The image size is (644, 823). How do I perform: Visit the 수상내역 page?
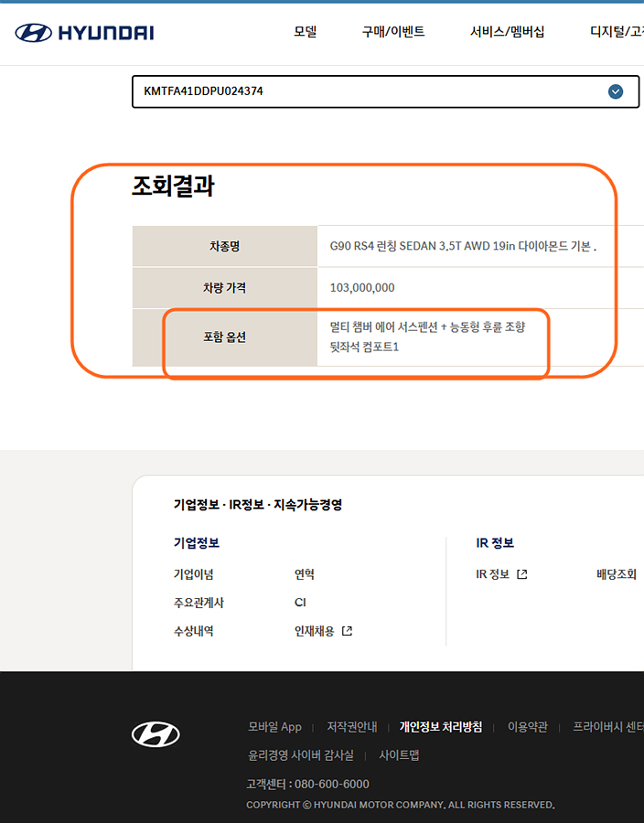pos(193,631)
